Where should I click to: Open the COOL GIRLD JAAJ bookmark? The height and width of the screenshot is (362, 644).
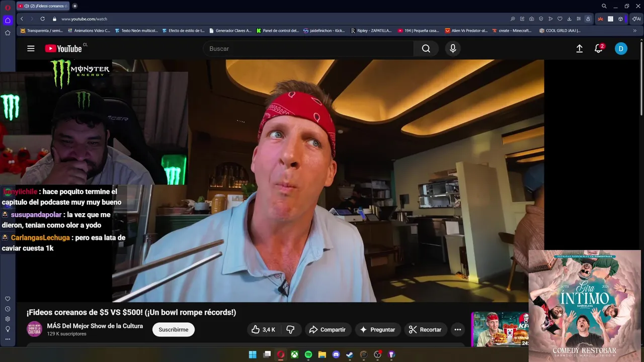559,31
